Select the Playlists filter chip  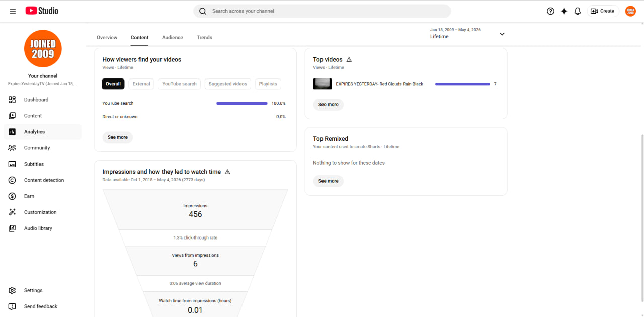pos(268,84)
